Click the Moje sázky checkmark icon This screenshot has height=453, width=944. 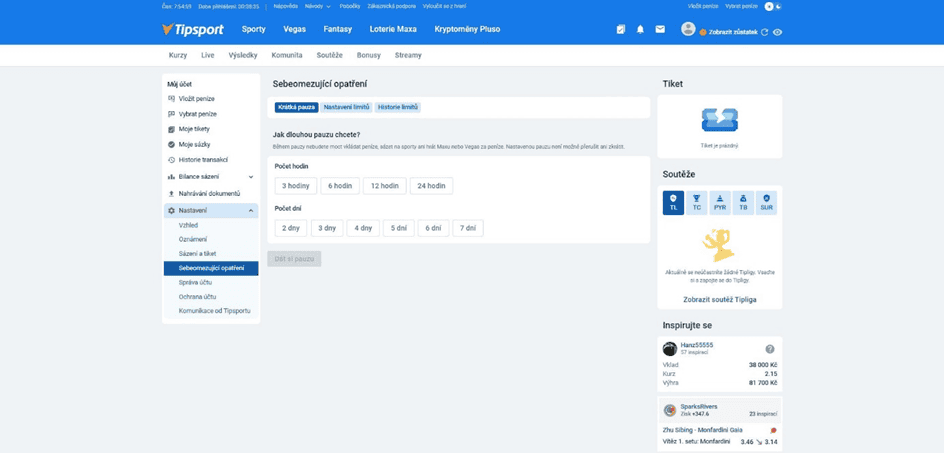[x=172, y=145]
